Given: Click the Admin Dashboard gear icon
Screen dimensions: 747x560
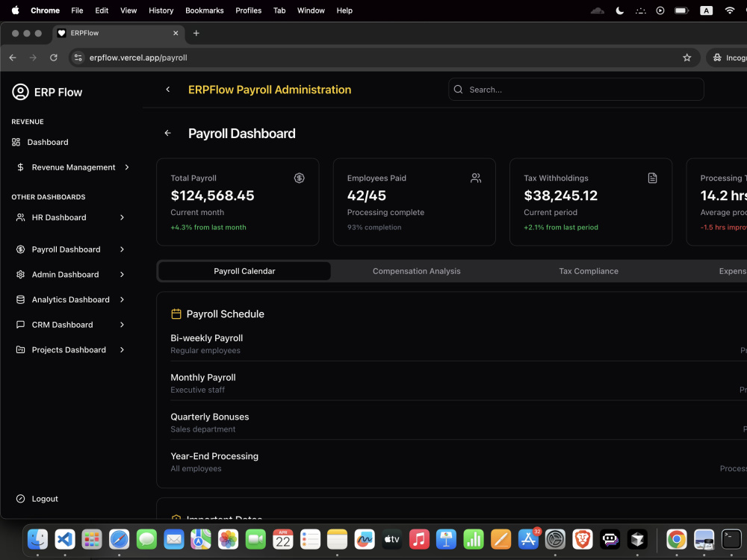Looking at the screenshot, I should point(20,274).
